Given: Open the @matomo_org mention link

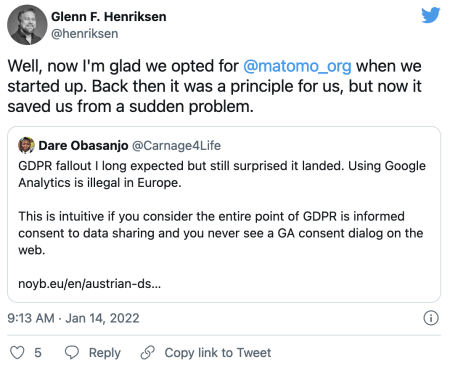Looking at the screenshot, I should (297, 66).
